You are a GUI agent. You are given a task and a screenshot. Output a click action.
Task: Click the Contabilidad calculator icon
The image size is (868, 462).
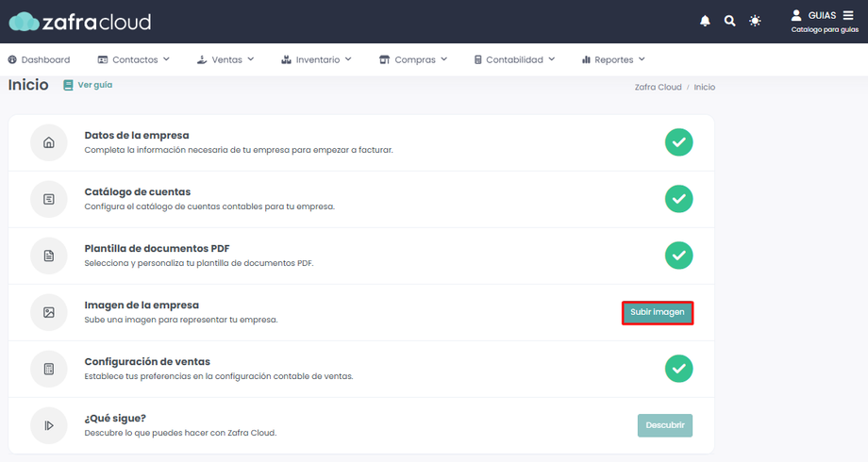477,59
